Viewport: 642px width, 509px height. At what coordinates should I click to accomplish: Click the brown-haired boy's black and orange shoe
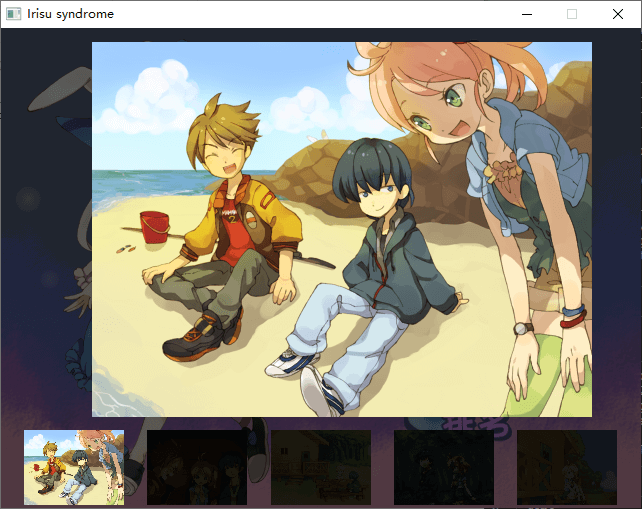195,338
